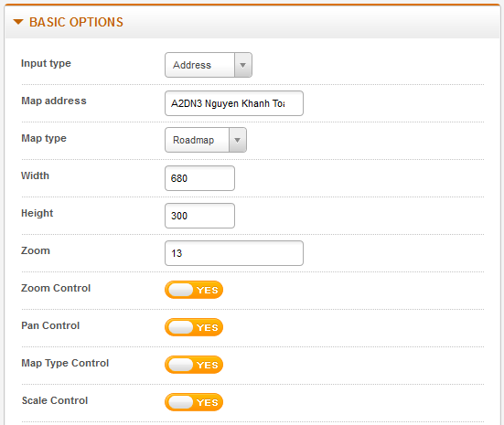The width and height of the screenshot is (504, 425).
Task: Click into the Width field
Action: pos(199,178)
